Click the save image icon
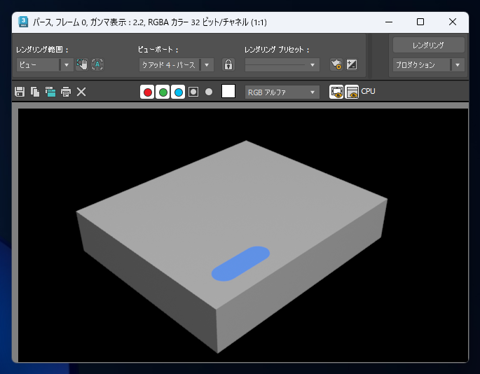Image resolution: width=480 pixels, height=374 pixels. point(20,92)
